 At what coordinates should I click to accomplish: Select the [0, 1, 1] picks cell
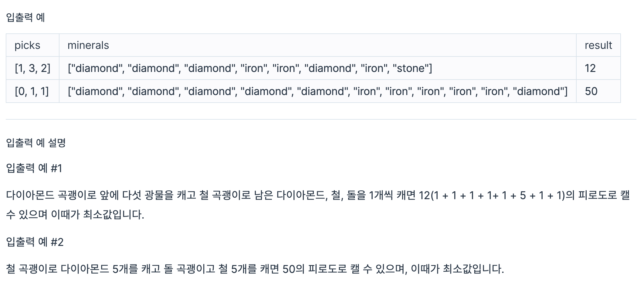point(32,91)
